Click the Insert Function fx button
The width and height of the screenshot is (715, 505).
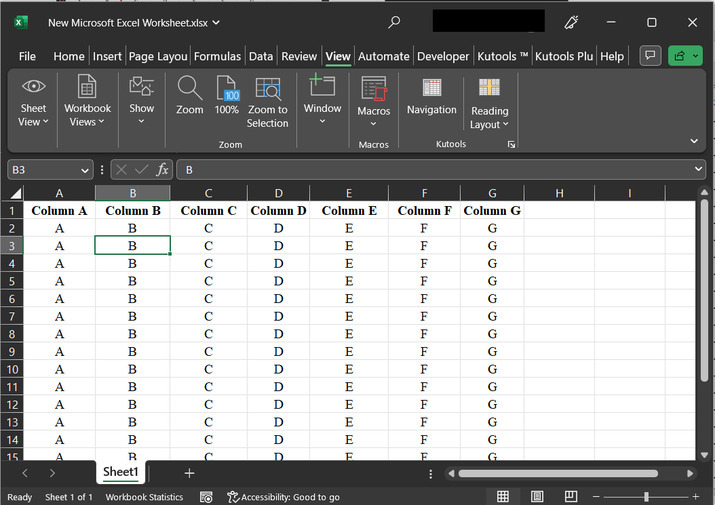tap(162, 170)
